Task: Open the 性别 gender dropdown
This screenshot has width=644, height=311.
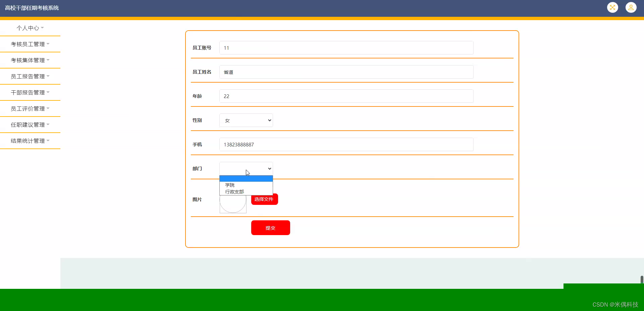Action: coord(246,120)
